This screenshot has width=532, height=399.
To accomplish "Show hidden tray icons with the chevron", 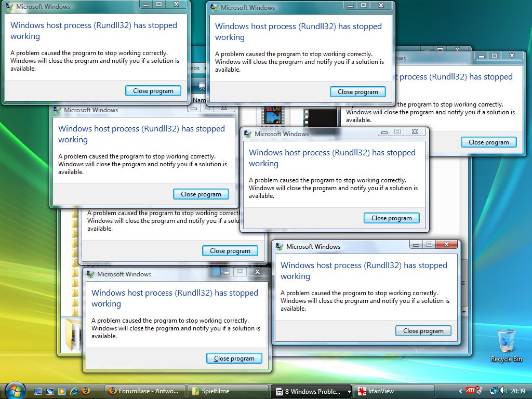I will [460, 391].
